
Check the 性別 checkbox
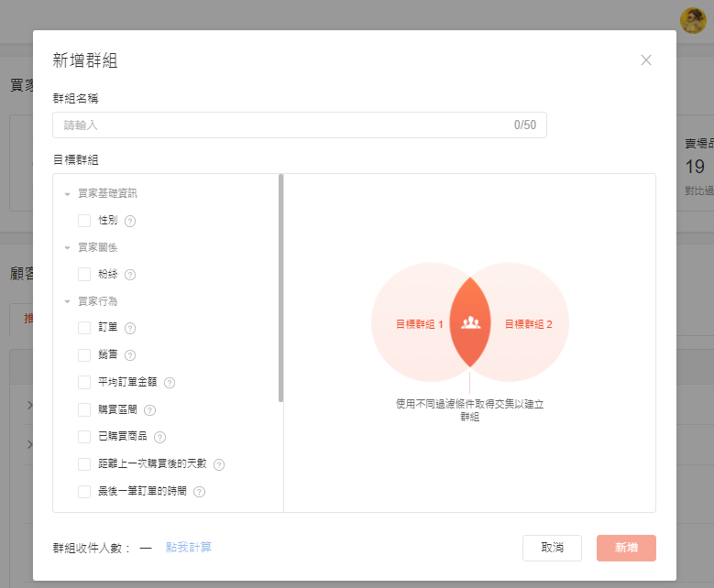click(84, 221)
